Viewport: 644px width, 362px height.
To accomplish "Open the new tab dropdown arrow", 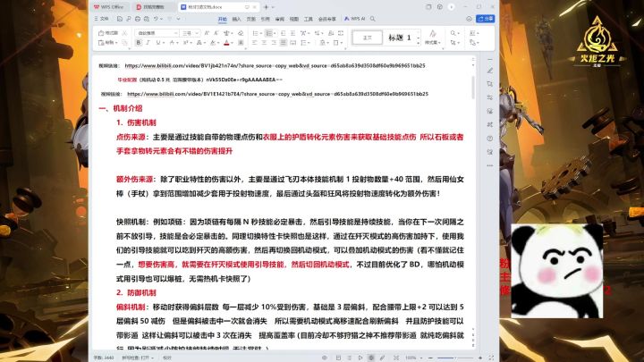I will [273, 7].
